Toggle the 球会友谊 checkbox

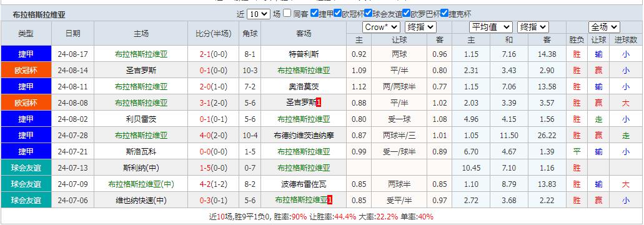pos(368,13)
